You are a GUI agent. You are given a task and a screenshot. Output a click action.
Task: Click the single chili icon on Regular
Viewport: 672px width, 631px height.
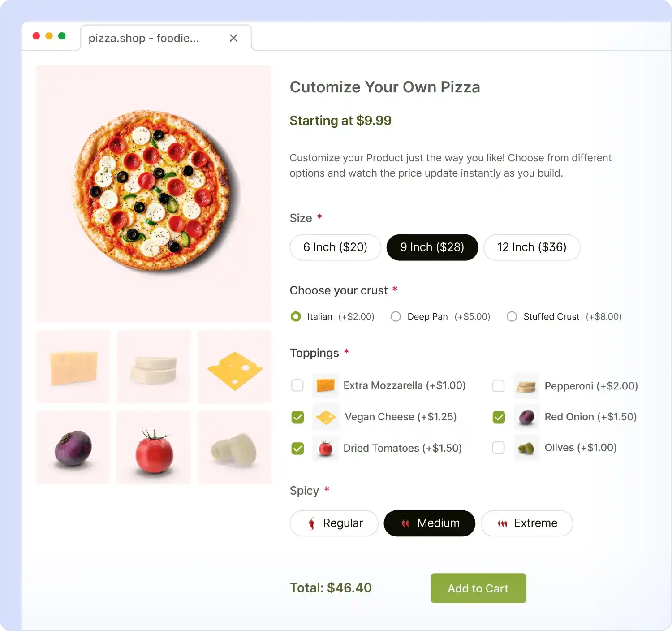coord(311,523)
